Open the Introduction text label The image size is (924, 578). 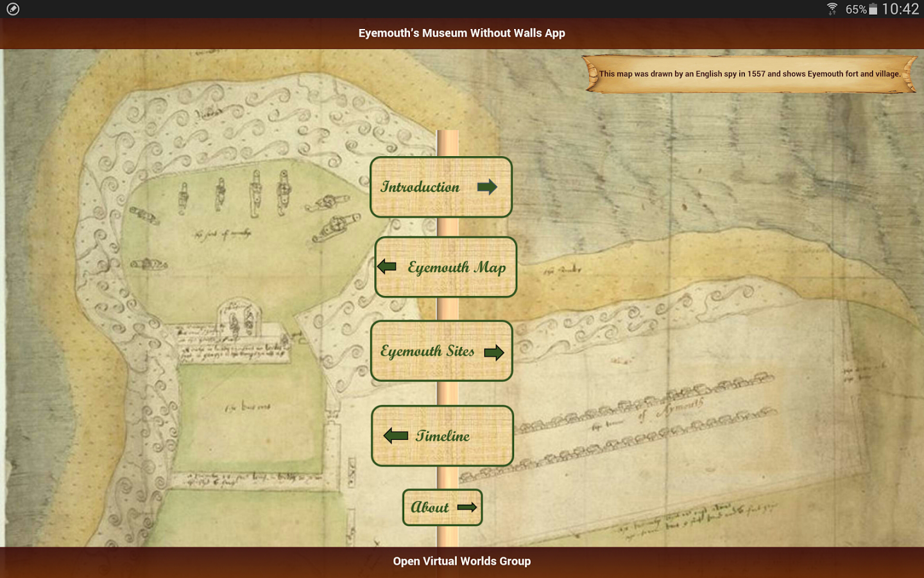(x=420, y=187)
